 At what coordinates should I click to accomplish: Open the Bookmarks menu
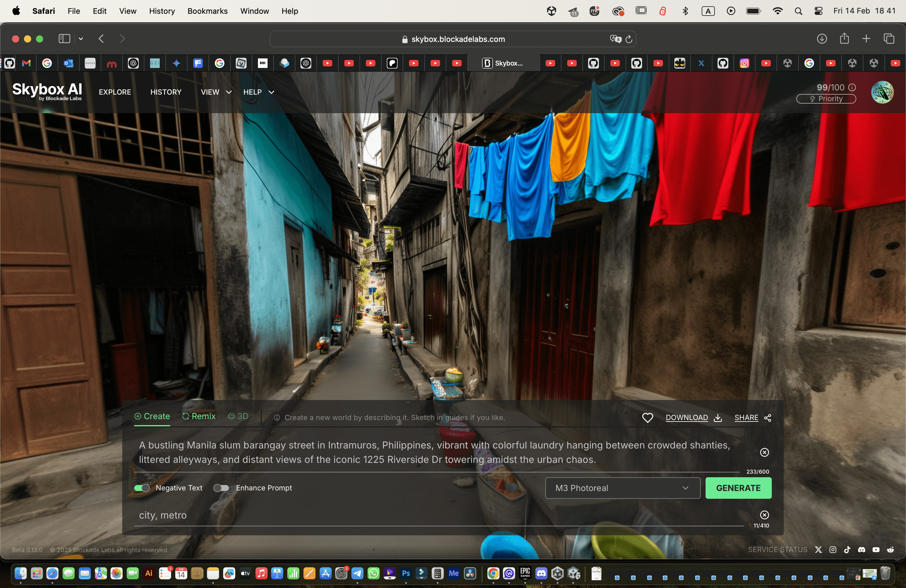[207, 11]
